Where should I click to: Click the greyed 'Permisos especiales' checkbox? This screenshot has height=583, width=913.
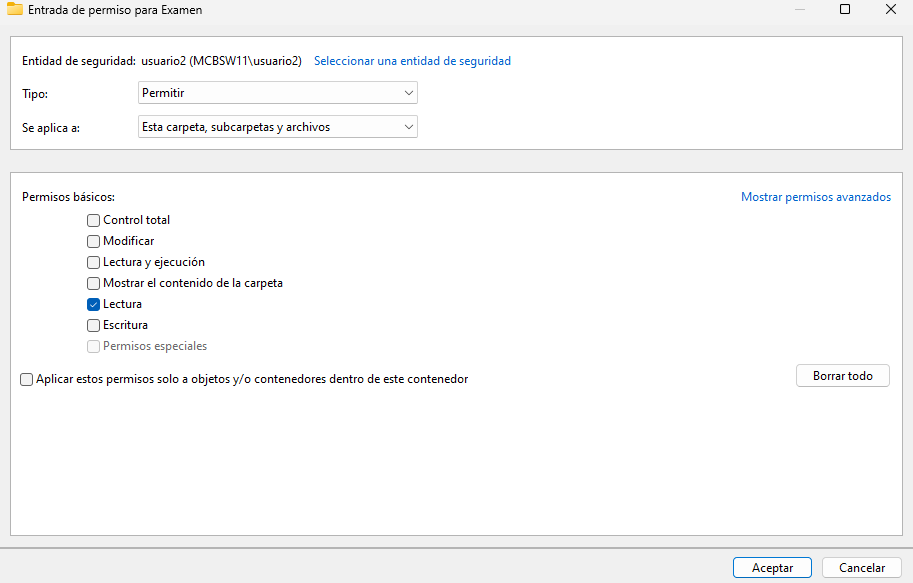[93, 346]
